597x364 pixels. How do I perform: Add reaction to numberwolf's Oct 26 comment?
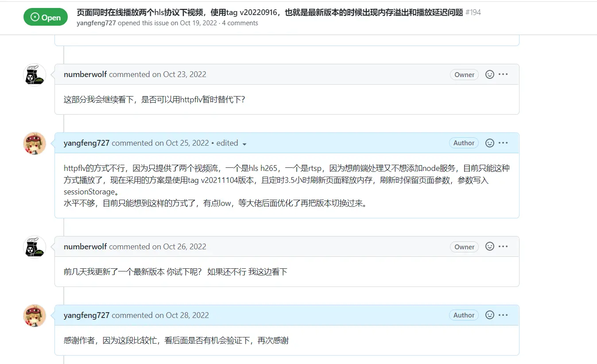pos(490,247)
